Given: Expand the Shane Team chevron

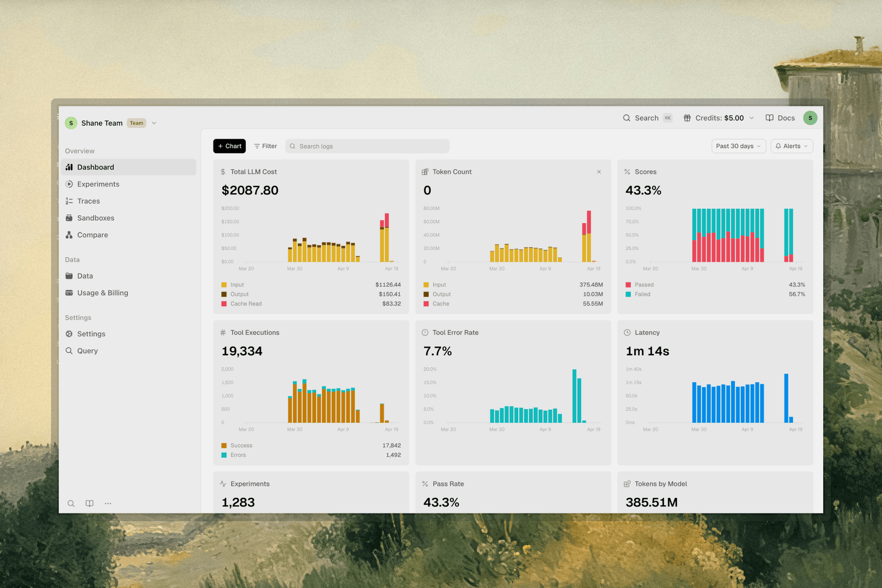Looking at the screenshot, I should click(154, 123).
